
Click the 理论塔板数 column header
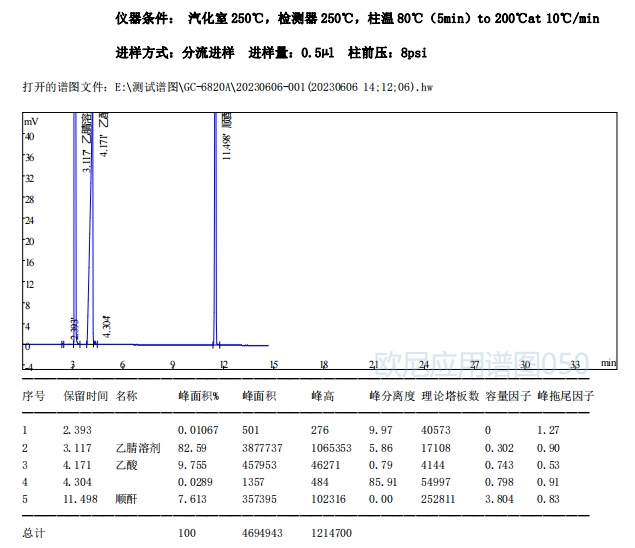450,396
